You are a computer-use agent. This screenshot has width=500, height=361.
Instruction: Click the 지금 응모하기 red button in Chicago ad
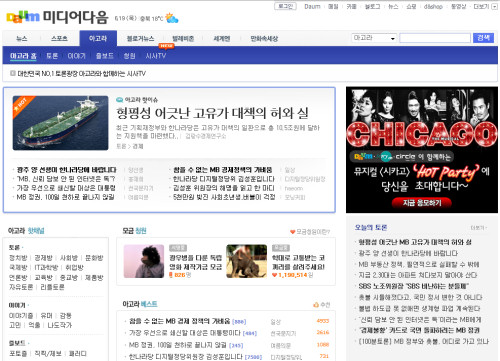(422, 203)
